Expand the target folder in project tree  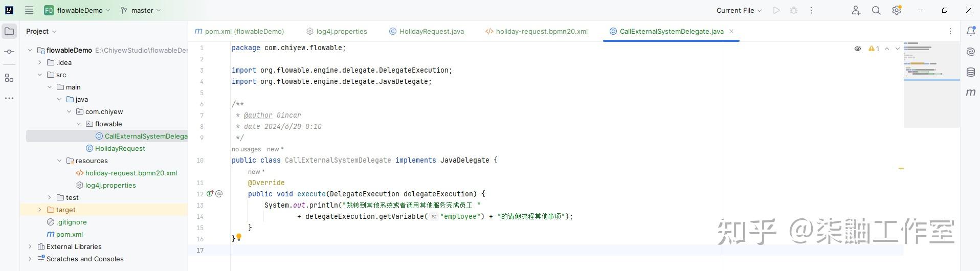tap(40, 210)
